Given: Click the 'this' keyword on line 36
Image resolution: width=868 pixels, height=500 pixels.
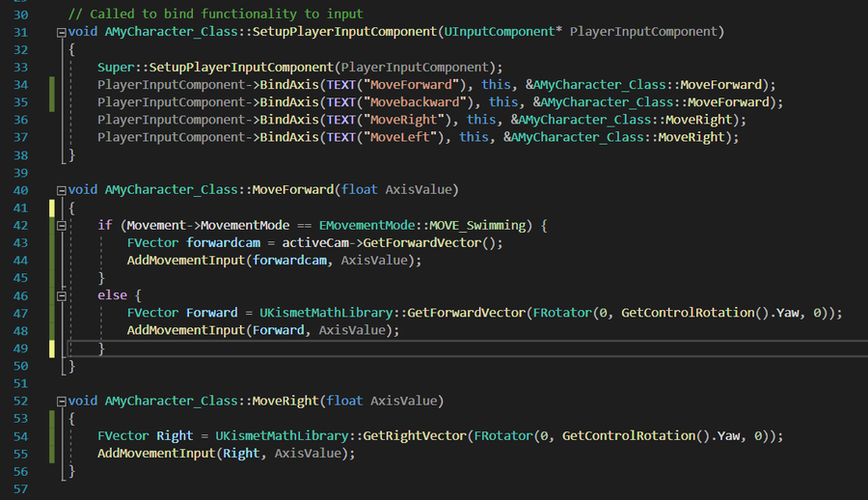Looking at the screenshot, I should [481, 120].
